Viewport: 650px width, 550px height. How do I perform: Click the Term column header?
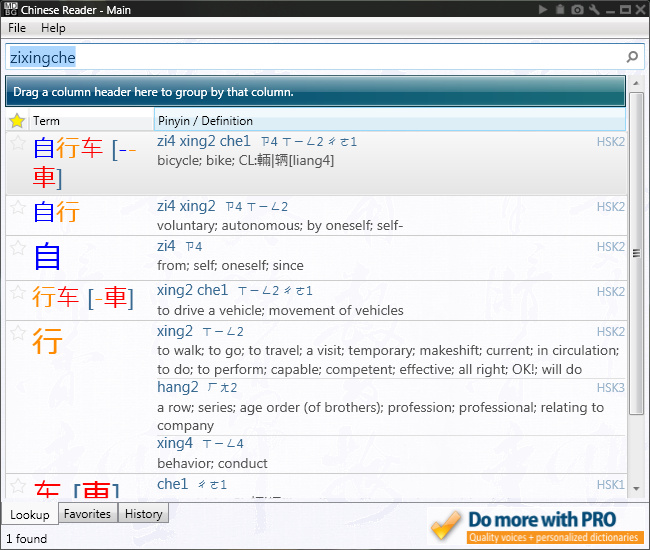(91, 121)
